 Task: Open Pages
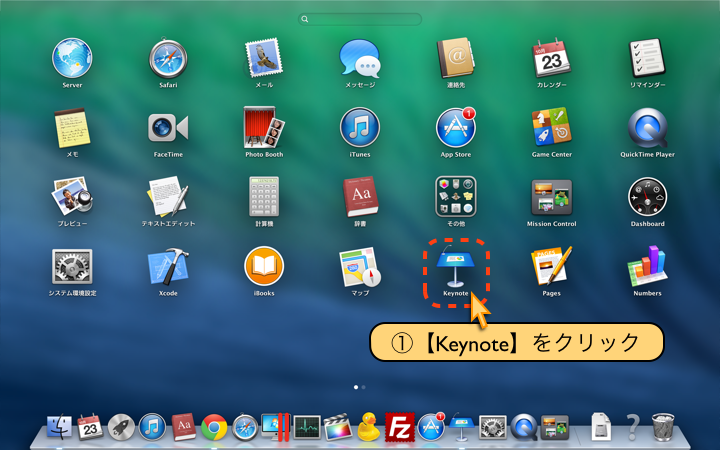pos(551,266)
